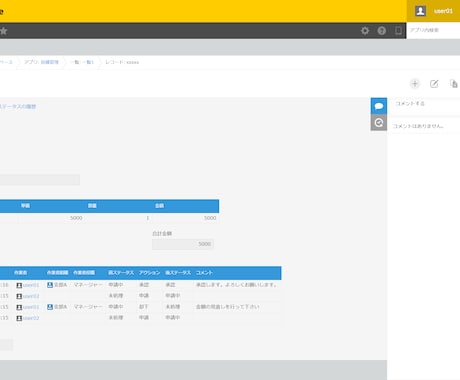
Task: Open settings via the gear icon
Action: click(365, 31)
